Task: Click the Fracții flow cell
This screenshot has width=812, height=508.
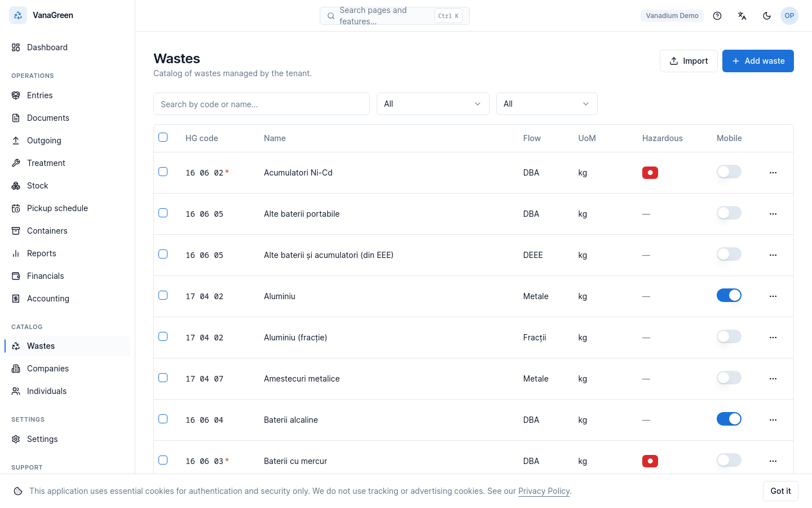Action: (535, 338)
